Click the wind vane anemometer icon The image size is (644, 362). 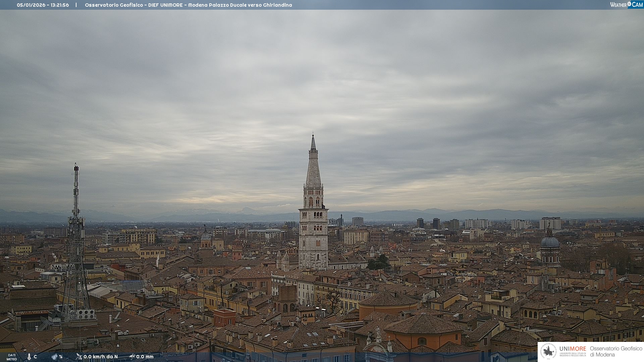click(79, 357)
